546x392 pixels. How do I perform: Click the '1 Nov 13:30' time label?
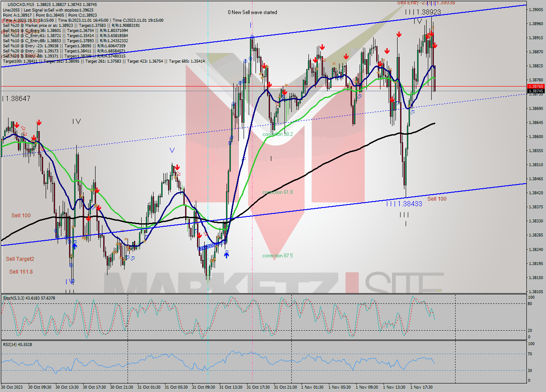click(x=394, y=387)
